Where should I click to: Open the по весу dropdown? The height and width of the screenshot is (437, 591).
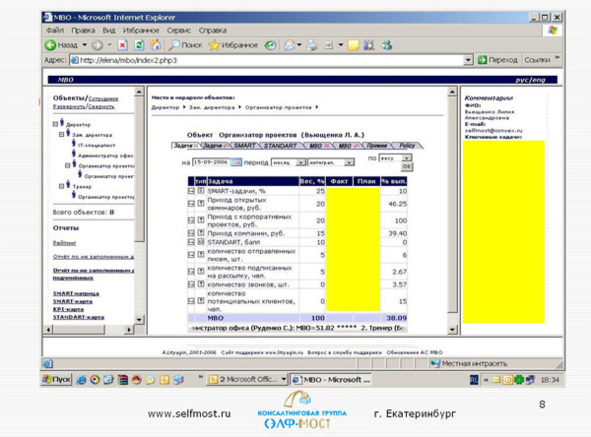395,158
